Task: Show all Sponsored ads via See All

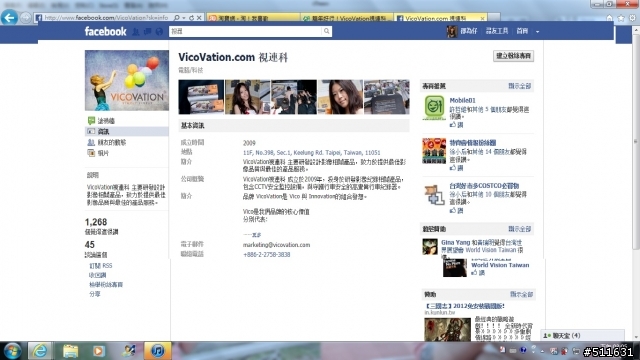Action: point(521,294)
